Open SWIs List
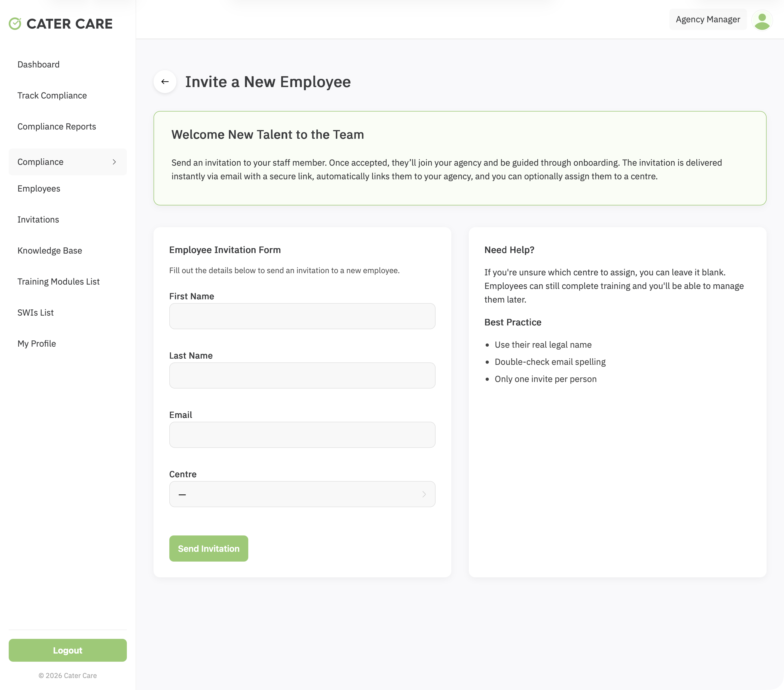 [x=36, y=313]
